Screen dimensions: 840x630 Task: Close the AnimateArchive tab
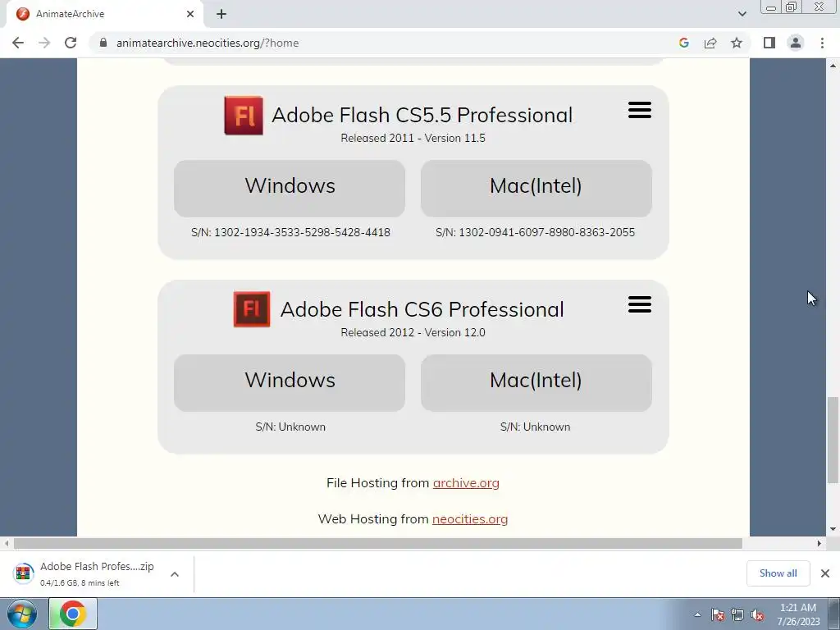point(190,14)
